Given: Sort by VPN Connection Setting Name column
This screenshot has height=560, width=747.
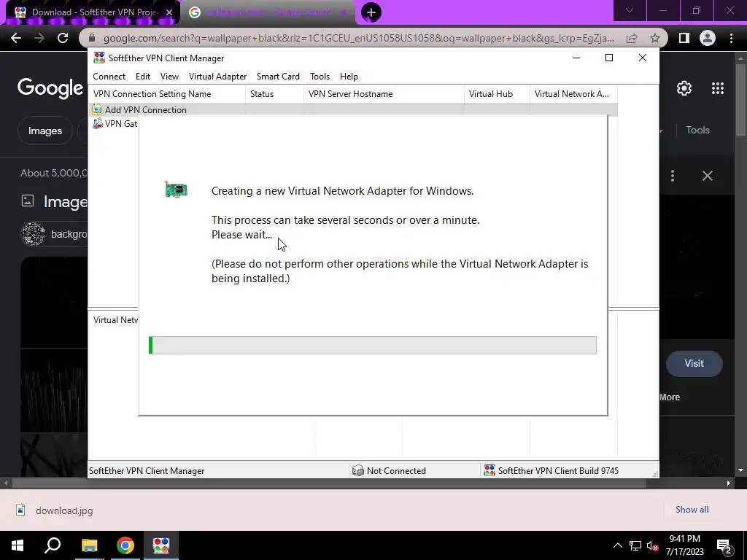Looking at the screenshot, I should (167, 94).
